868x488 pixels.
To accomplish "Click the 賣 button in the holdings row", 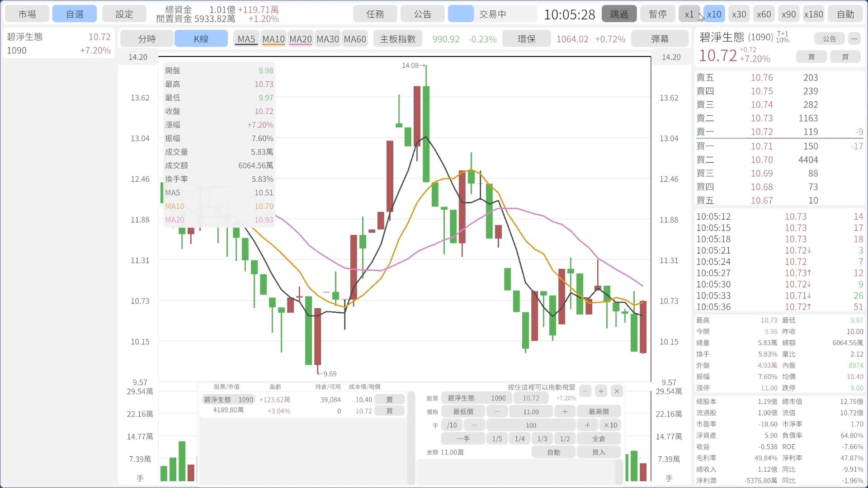I will pyautogui.click(x=389, y=399).
